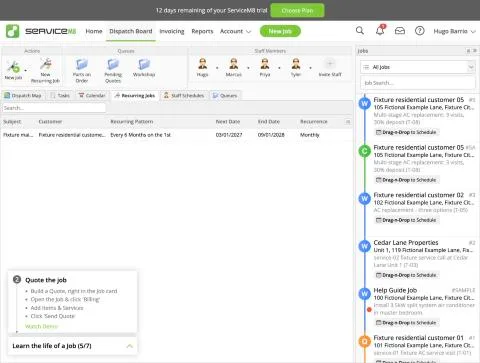Click the Choose Plan button
480x363 pixels.
(x=297, y=11)
